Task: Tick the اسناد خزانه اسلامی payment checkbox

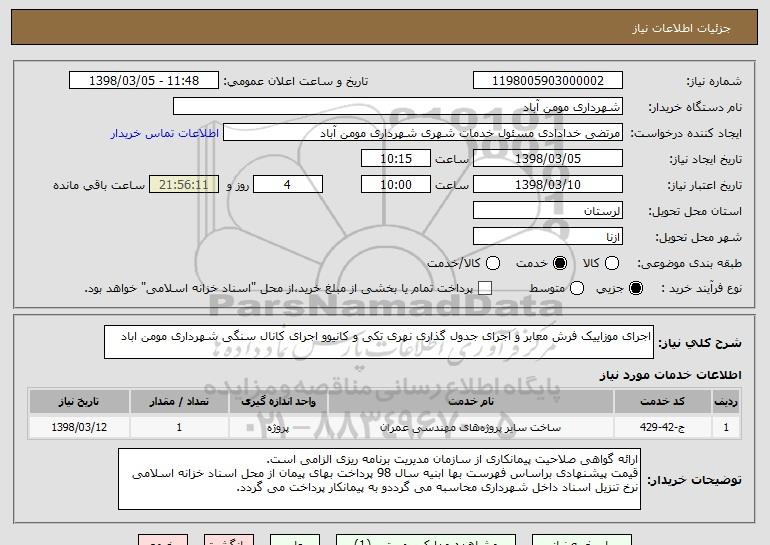Action: pos(485,289)
